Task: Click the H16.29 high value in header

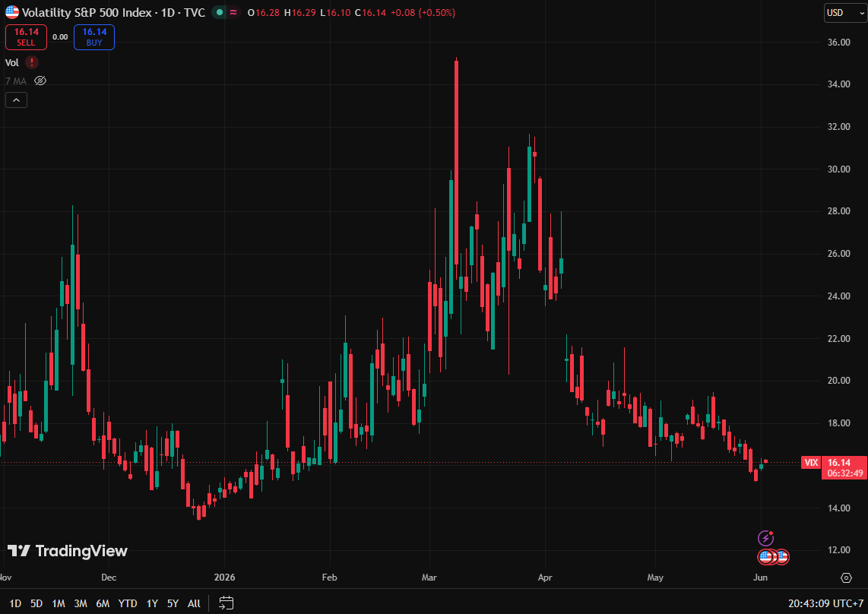Action: 301,12
